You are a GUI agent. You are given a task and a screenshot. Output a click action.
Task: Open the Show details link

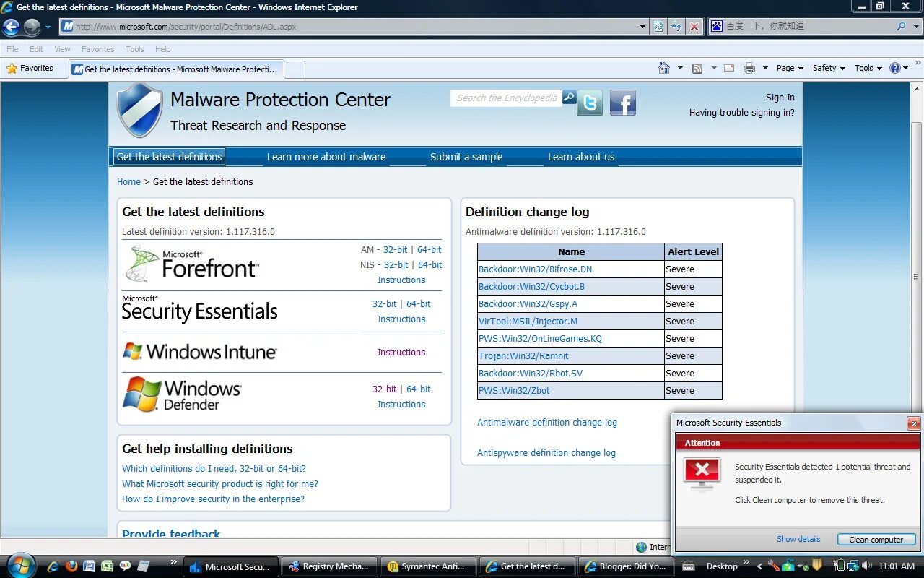click(798, 539)
